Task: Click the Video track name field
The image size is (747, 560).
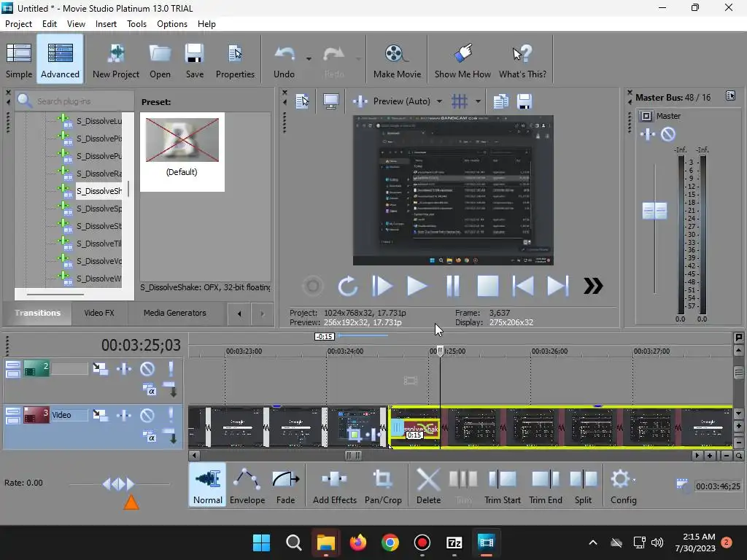Action: pyautogui.click(x=69, y=415)
